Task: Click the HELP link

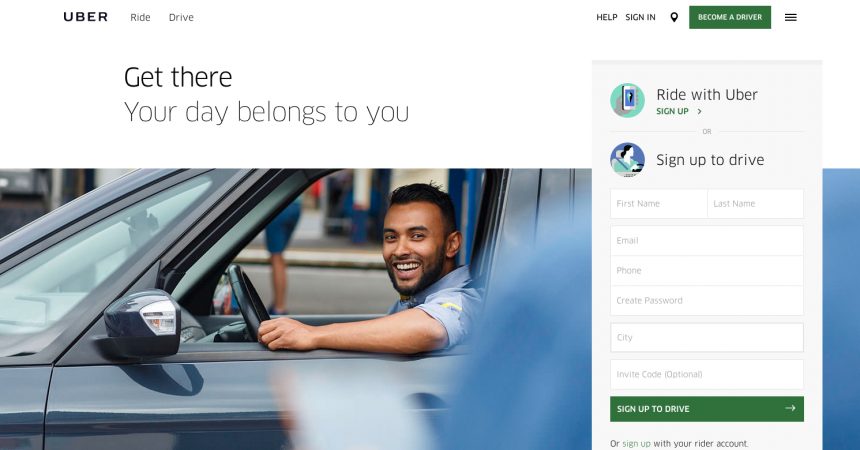Action: coord(607,18)
